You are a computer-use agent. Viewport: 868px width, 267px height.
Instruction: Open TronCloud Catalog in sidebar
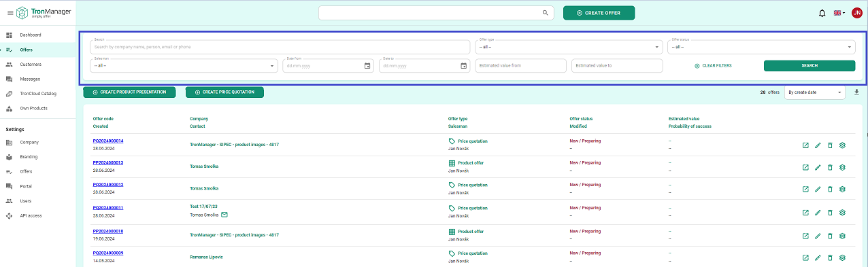[38, 94]
